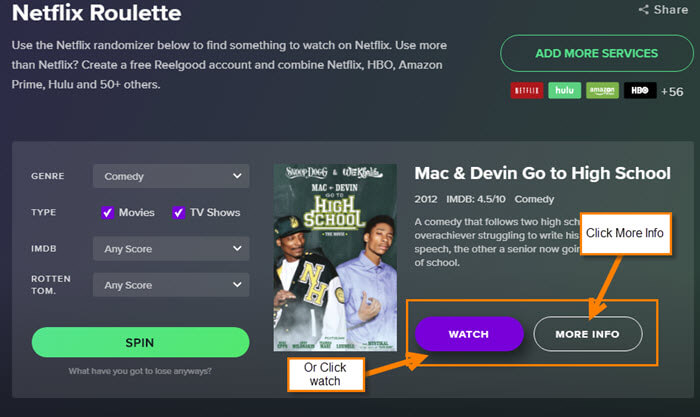The image size is (700, 417).
Task: Open the Rotten Tomatoes score dropdown
Action: [171, 284]
